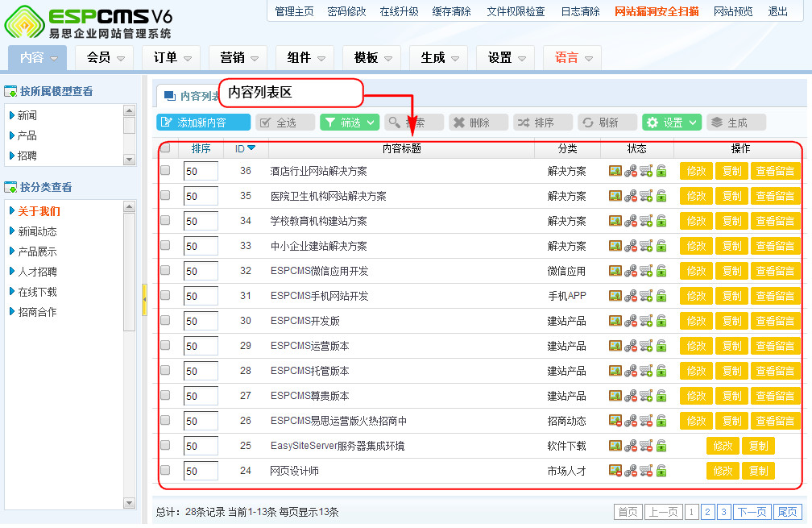This screenshot has height=528, width=812.
Task: Open the 组件 menu
Action: [304, 57]
